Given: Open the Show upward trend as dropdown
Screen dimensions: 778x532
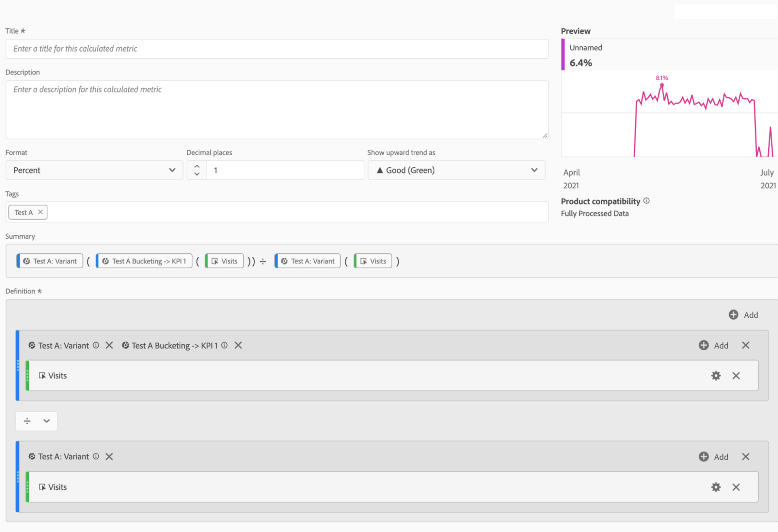Looking at the screenshot, I should pos(456,170).
